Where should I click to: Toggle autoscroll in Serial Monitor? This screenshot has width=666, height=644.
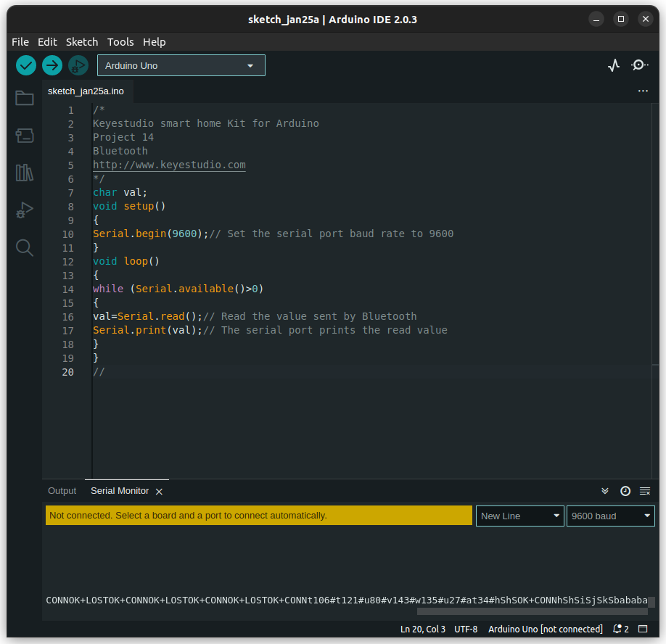pyautogui.click(x=605, y=491)
